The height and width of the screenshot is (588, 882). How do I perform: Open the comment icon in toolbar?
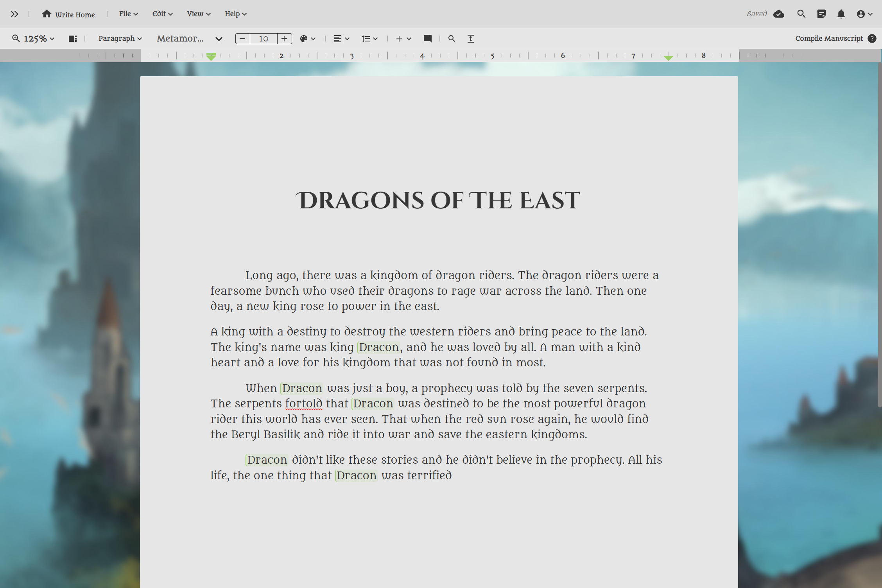(427, 38)
